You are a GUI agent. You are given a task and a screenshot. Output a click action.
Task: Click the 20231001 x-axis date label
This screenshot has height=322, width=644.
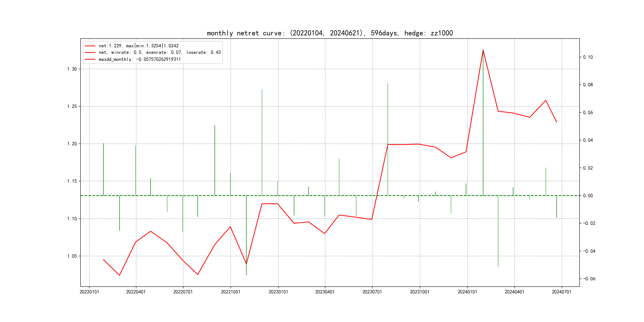420,292
